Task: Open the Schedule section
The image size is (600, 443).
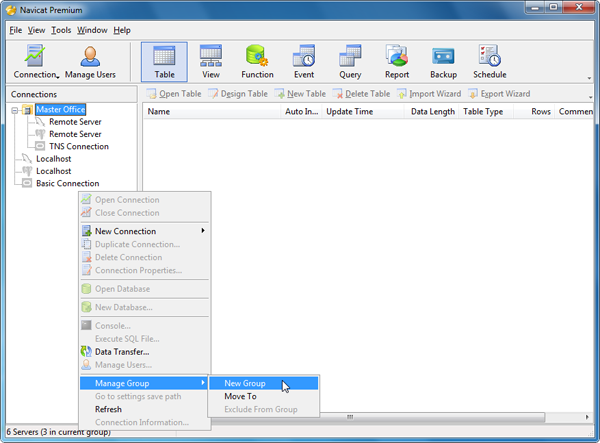Action: click(x=489, y=62)
